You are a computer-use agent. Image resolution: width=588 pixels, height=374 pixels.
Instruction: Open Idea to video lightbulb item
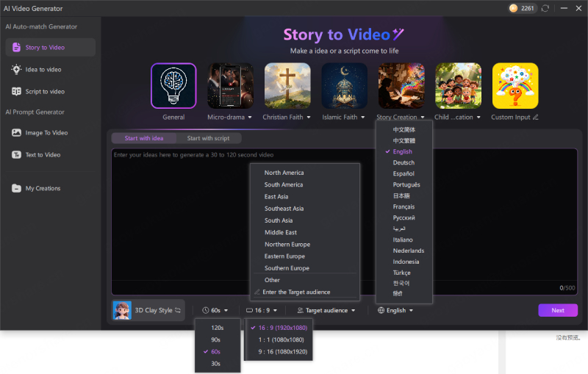[16, 70]
